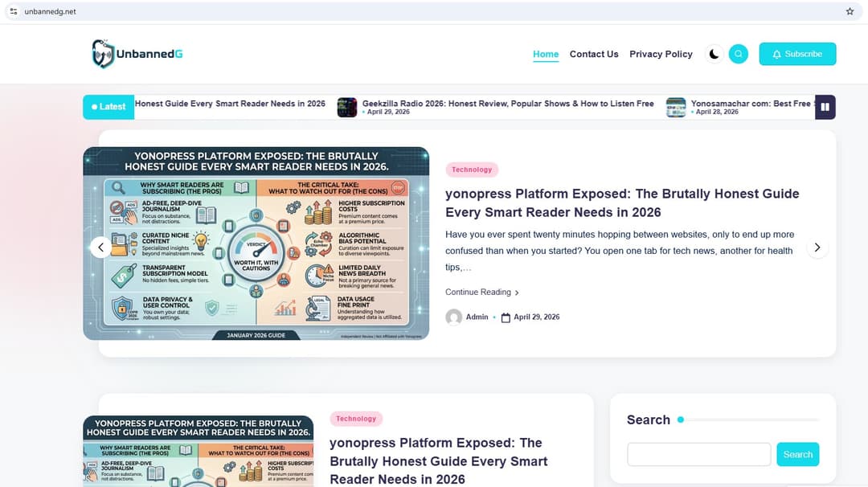Click the Latest ticker label
The height and width of the screenshot is (487, 868).
108,107
